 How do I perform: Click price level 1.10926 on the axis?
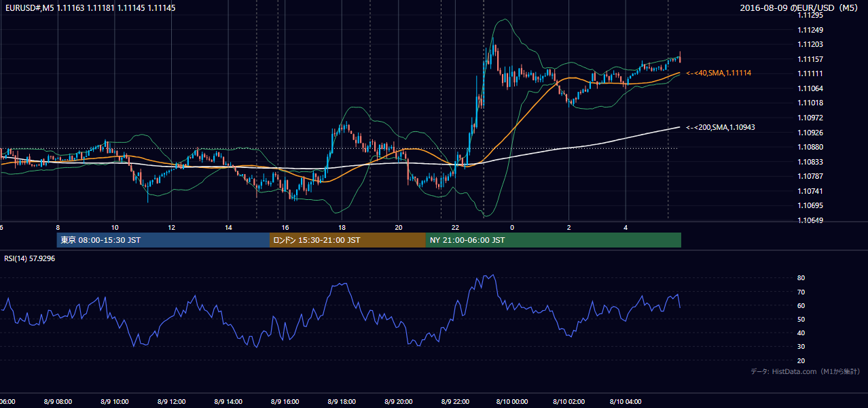(811, 132)
